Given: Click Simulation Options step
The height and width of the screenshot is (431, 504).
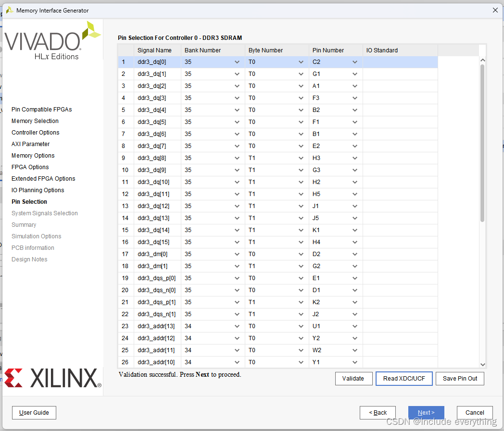Looking at the screenshot, I should point(37,236).
